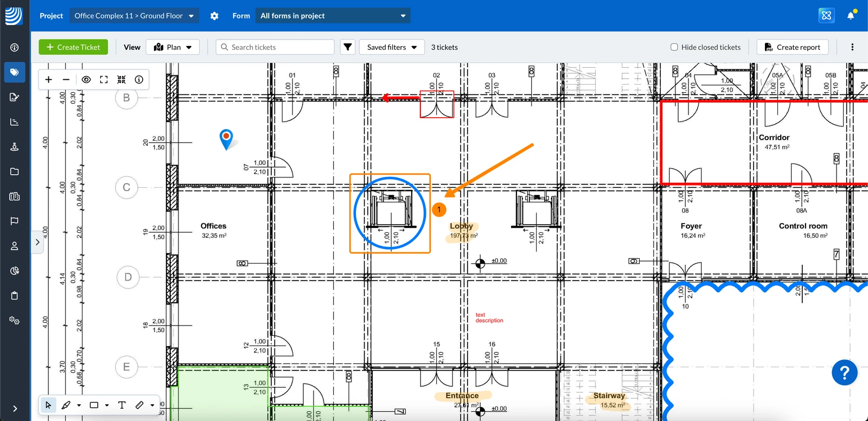The height and width of the screenshot is (421, 868).
Task: Check Hide closed tickets checkbox
Action: tap(674, 47)
